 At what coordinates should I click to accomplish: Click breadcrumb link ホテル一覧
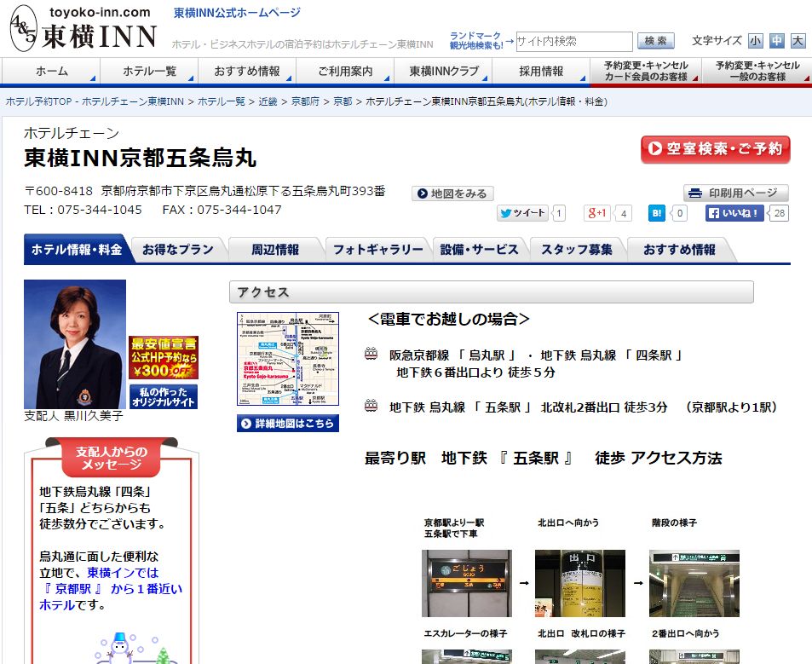point(222,101)
